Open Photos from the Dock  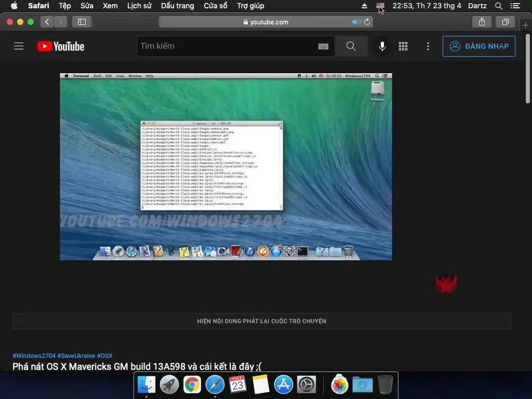point(339,385)
